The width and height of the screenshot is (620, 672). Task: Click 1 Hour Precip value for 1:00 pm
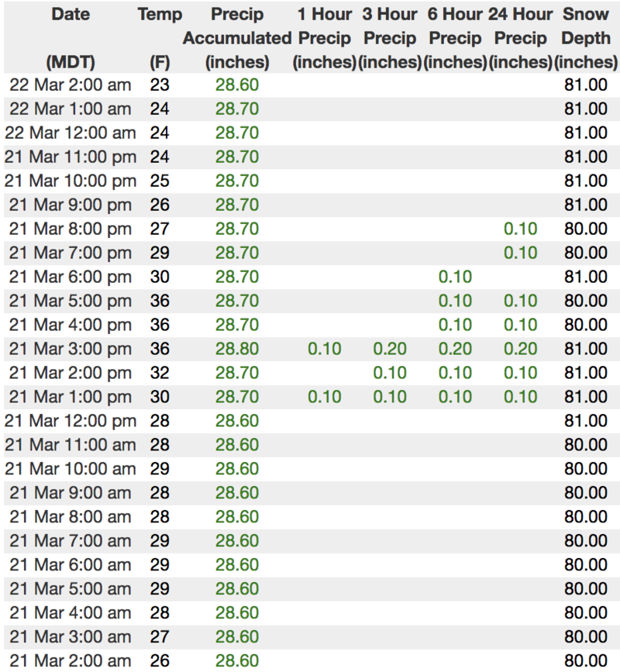pos(324,397)
